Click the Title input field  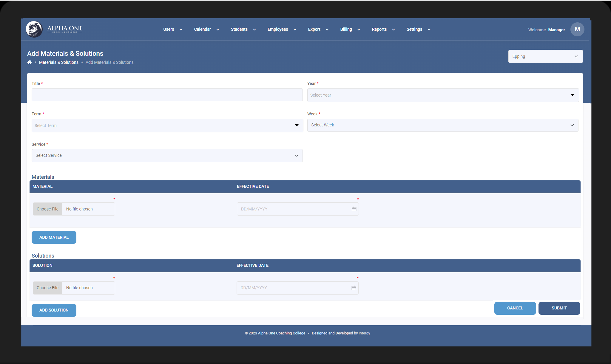pyautogui.click(x=167, y=95)
